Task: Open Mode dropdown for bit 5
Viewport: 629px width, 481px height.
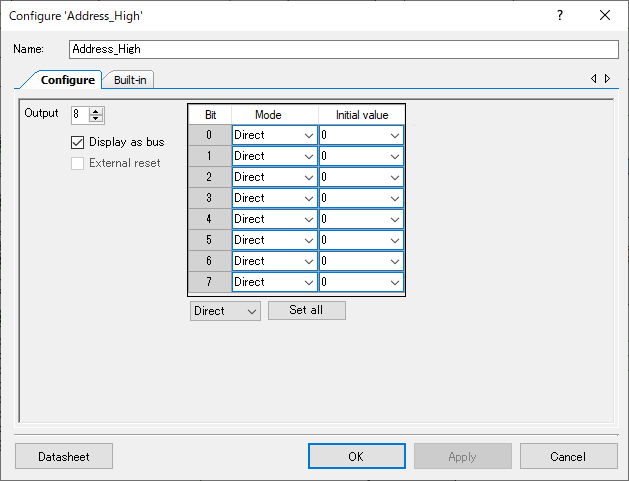Action: click(275, 240)
